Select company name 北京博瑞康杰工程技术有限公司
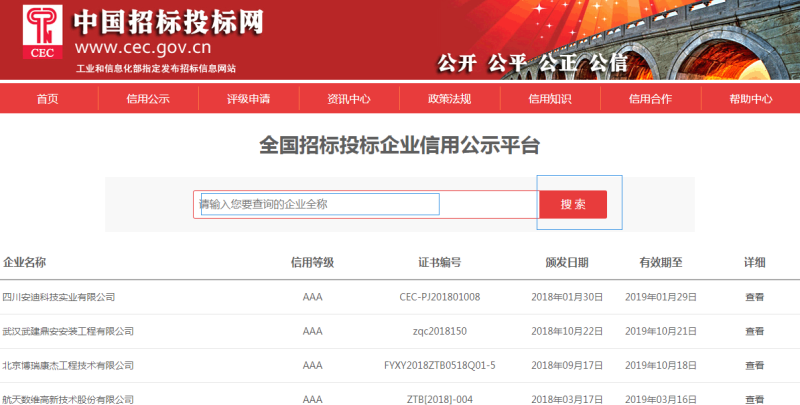This screenshot has height=405, width=800. point(68,365)
